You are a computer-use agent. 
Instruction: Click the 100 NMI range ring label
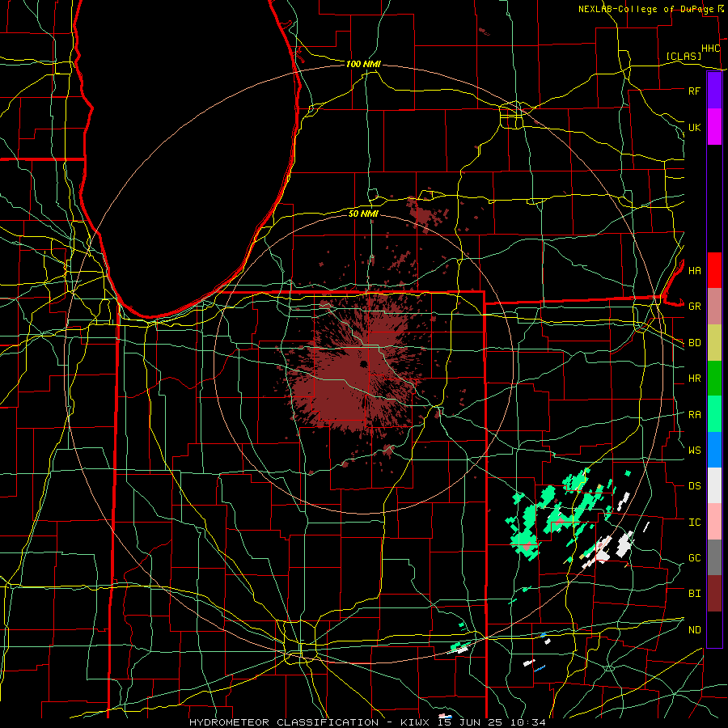tap(363, 64)
